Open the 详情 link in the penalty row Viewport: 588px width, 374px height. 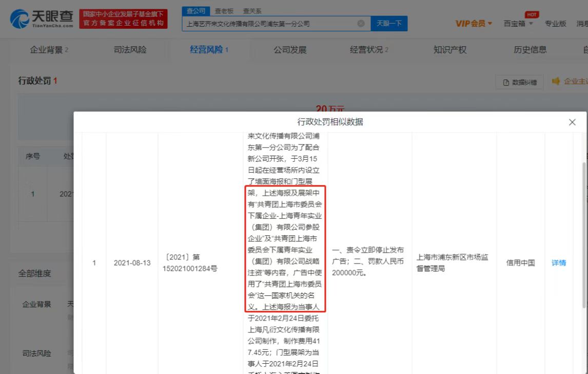pyautogui.click(x=559, y=263)
